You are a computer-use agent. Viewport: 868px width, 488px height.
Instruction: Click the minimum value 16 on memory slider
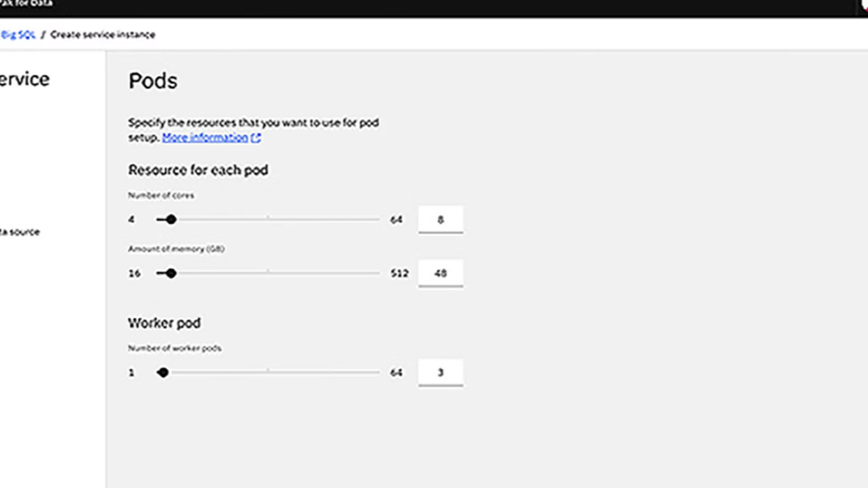[x=134, y=273]
